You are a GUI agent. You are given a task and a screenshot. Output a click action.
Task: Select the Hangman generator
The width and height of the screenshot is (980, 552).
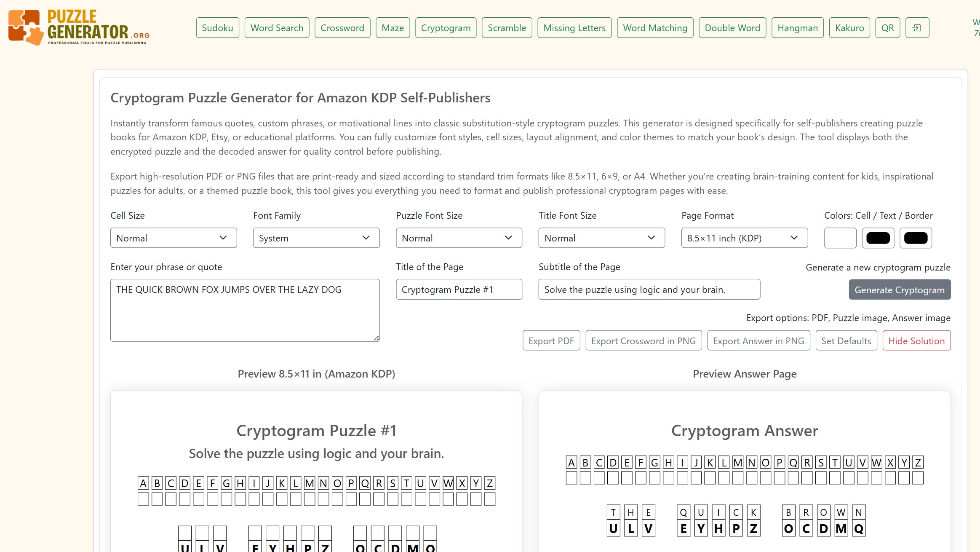pyautogui.click(x=797, y=27)
